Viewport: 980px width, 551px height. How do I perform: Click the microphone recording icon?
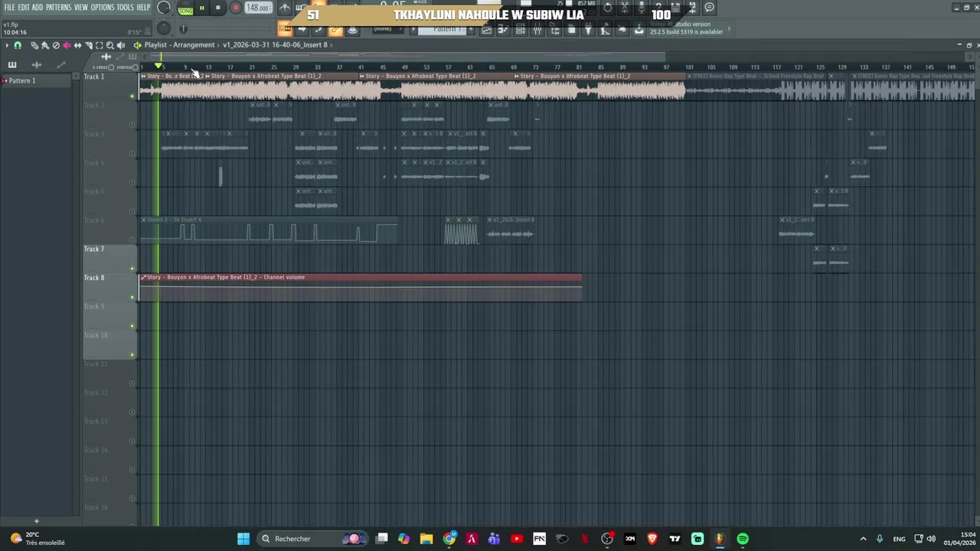tap(641, 8)
